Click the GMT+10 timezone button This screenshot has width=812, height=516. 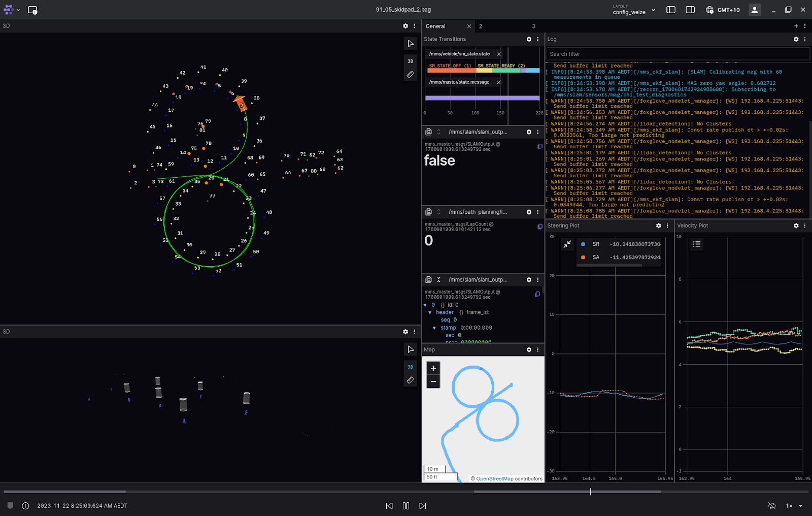(723, 10)
